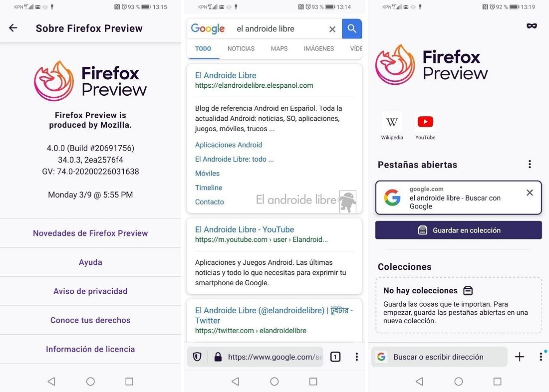This screenshot has width=549, height=392.
Task: Close the google.com open tab
Action: click(x=530, y=193)
